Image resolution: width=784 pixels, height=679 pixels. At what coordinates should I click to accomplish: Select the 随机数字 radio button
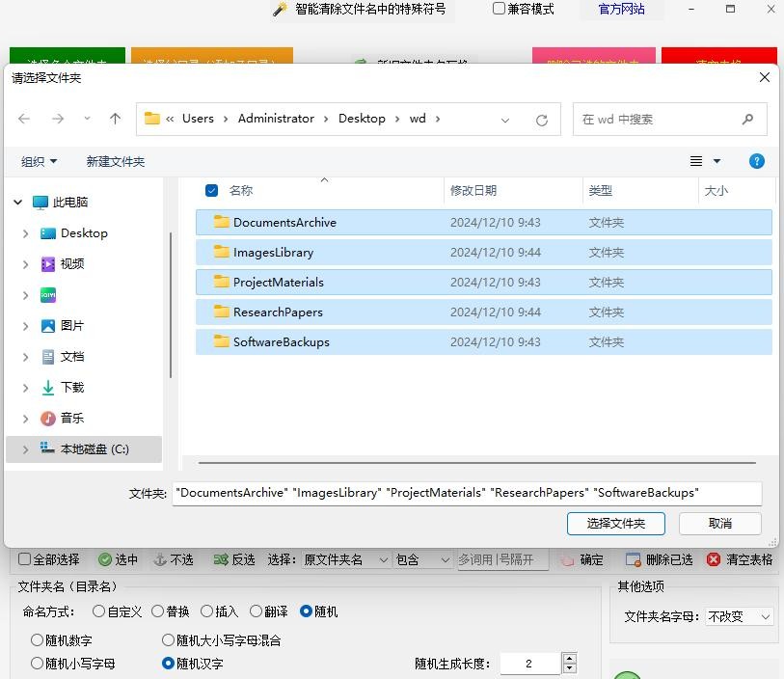(x=38, y=639)
